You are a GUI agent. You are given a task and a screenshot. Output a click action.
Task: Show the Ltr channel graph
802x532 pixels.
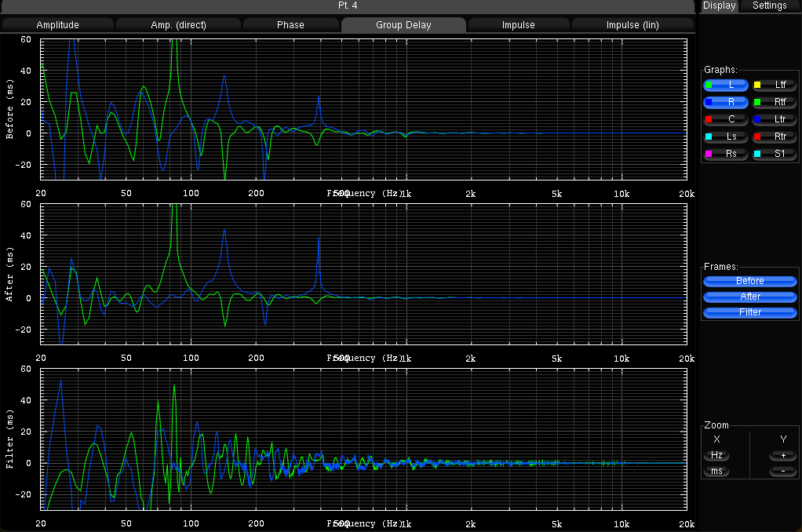click(x=775, y=119)
